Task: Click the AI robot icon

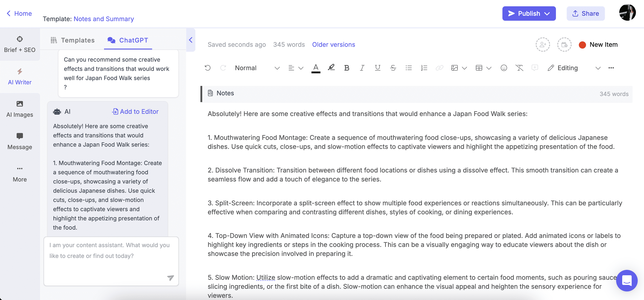Action: (x=57, y=111)
